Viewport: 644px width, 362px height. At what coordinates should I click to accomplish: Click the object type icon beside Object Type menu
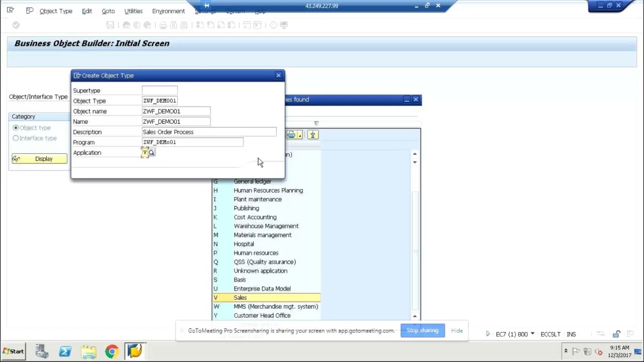click(30, 11)
